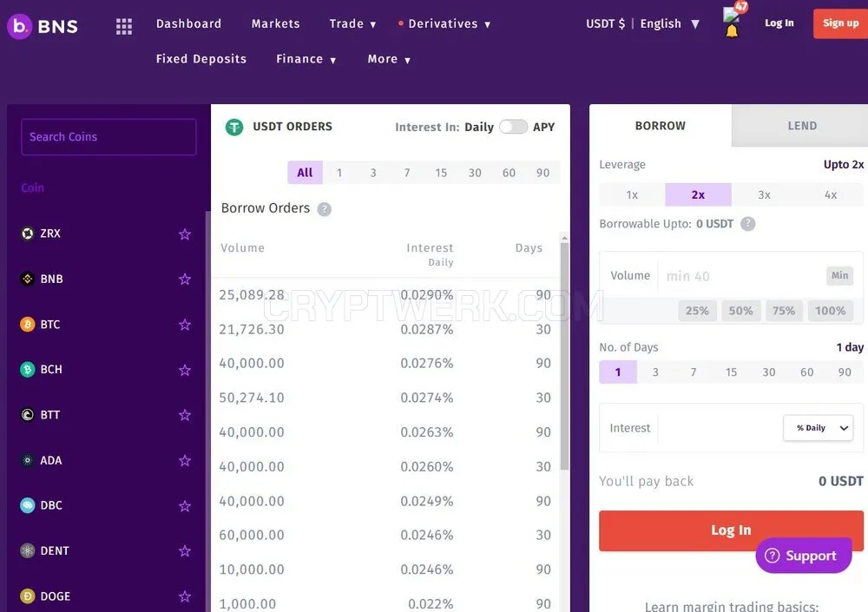Screen dimensions: 868x612
Task: Toggle interest between Daily and APY
Action: [513, 127]
